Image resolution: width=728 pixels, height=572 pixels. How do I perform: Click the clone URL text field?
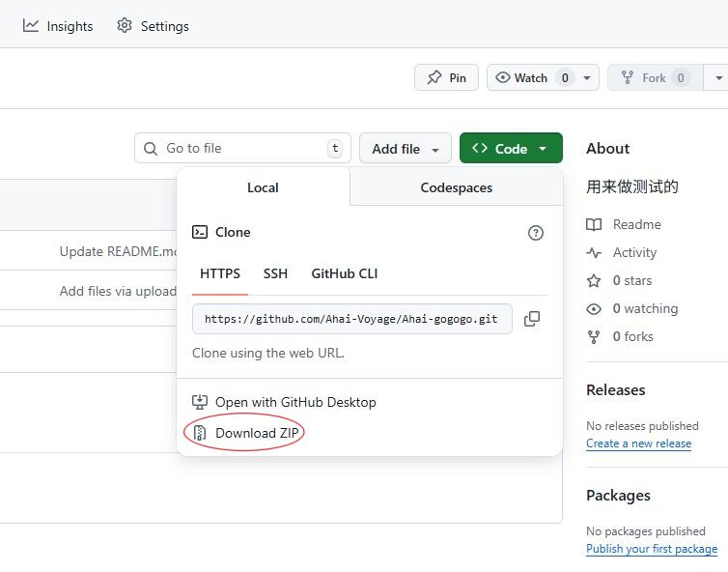[x=351, y=319]
